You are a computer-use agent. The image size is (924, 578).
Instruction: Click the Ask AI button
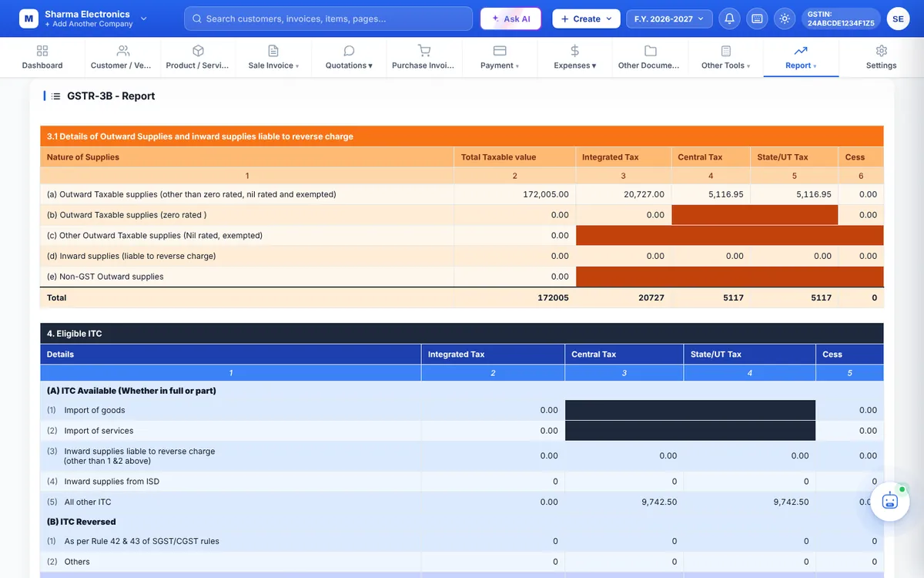(x=511, y=18)
